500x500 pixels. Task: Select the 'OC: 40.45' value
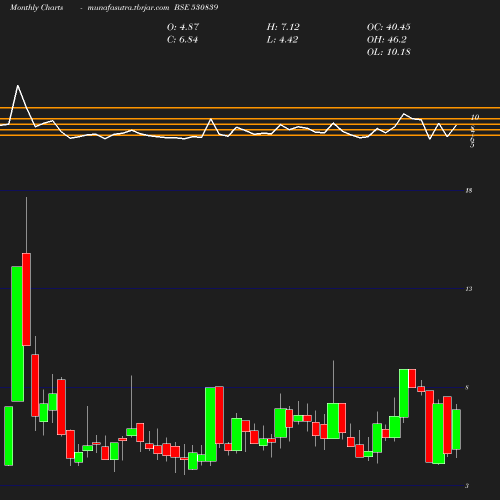point(389,27)
